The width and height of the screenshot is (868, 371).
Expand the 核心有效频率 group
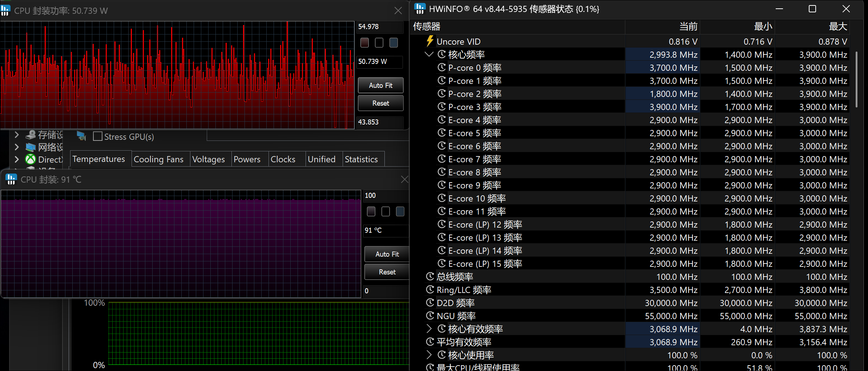[429, 329]
